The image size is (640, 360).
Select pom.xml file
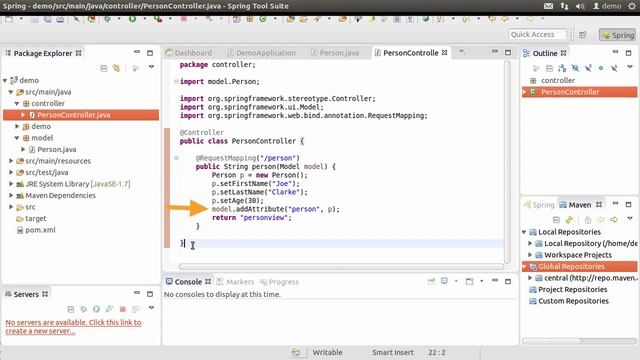pyautogui.click(x=36, y=230)
